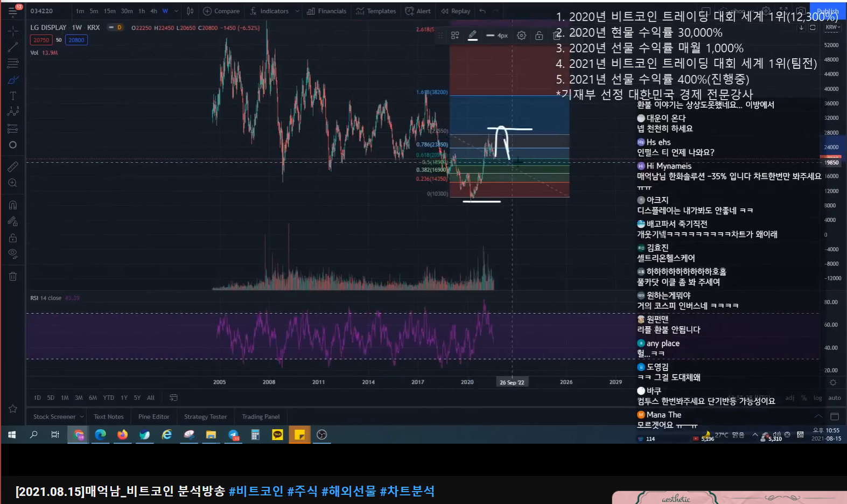Open the prediction and measurement tools

click(13, 129)
